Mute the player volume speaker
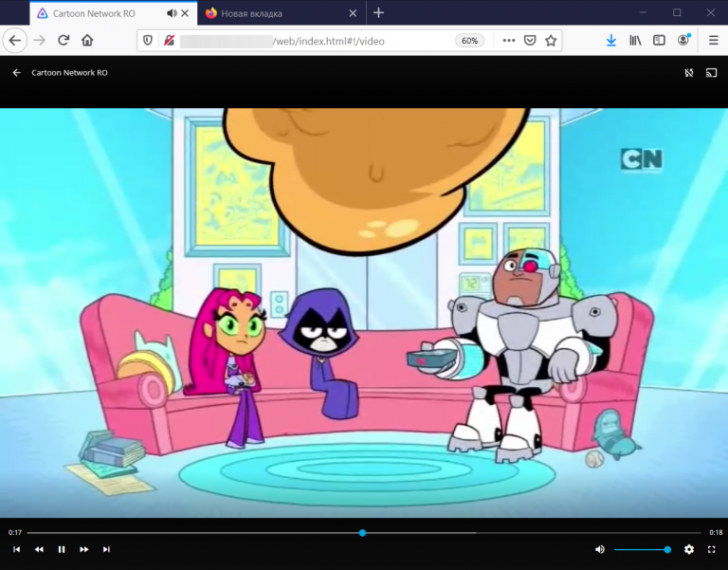 pos(599,549)
